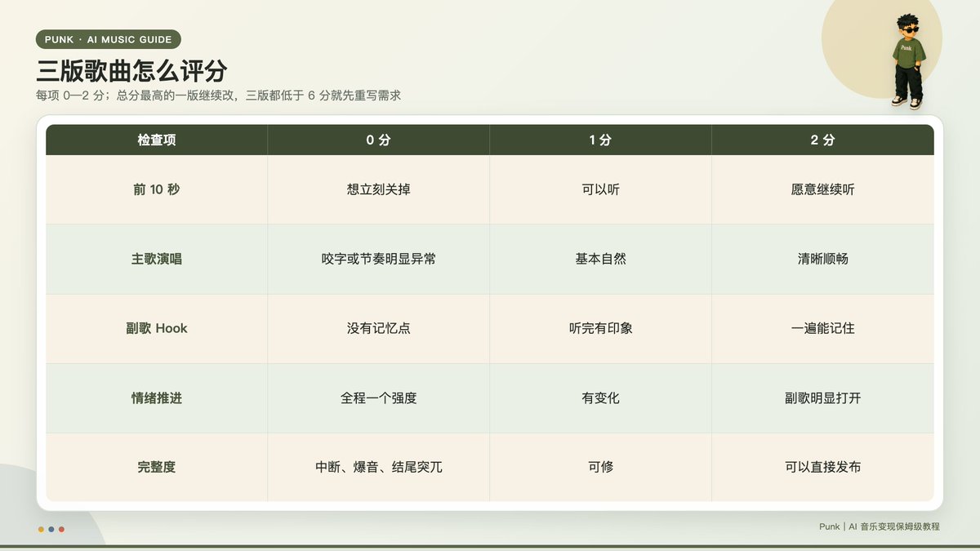This screenshot has width=980, height=551.
Task: Click the PUNK · AI MUSIC GUIDE badge
Action: [x=109, y=39]
